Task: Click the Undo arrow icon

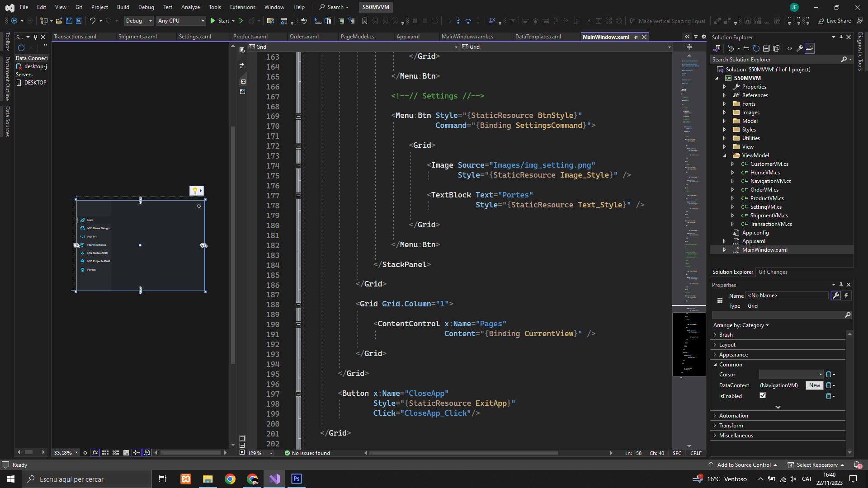Action: point(92,21)
